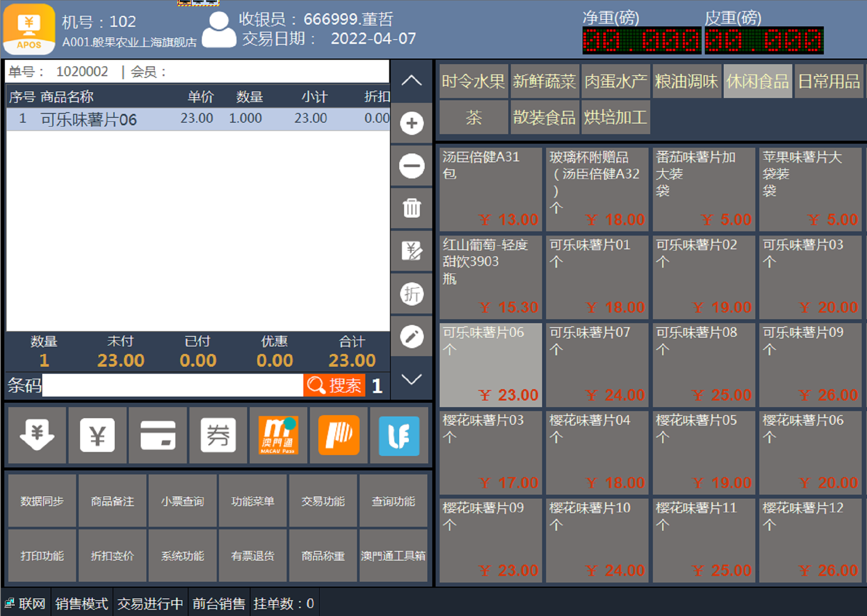Add 可乐味薯片07 product tile
Screen dimensions: 867x616
(x=597, y=365)
